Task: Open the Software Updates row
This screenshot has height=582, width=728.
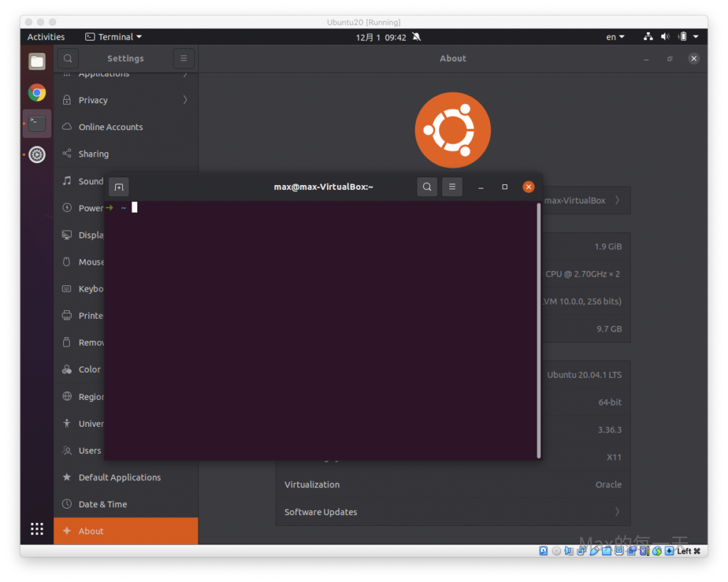Action: coord(452,512)
